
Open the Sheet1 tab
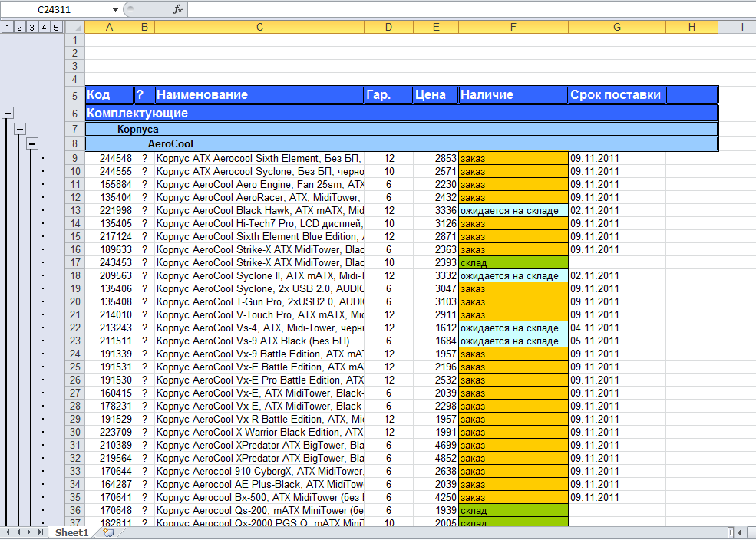71,533
